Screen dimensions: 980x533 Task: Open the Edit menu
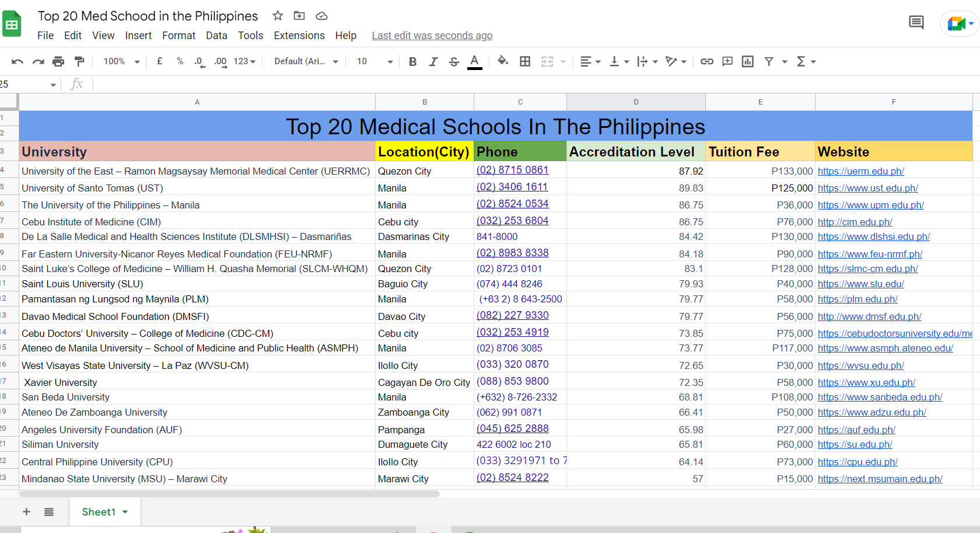[73, 36]
